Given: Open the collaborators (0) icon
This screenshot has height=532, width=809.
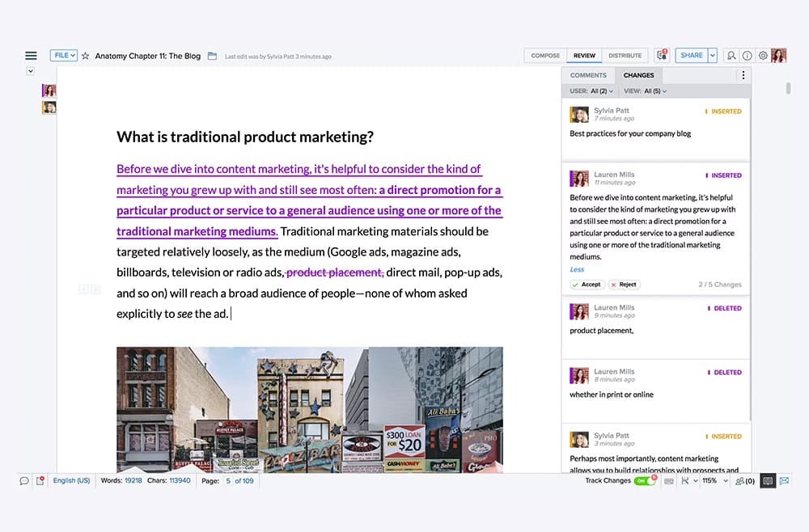Looking at the screenshot, I should [745, 481].
